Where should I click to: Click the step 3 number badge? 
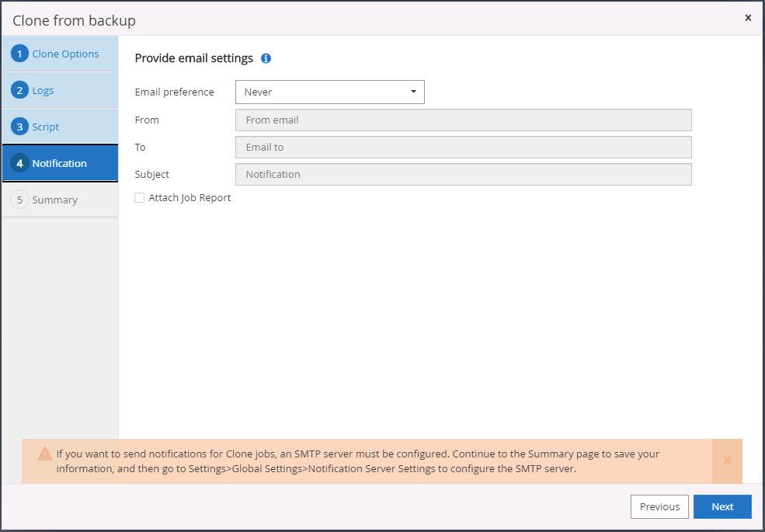click(x=19, y=127)
